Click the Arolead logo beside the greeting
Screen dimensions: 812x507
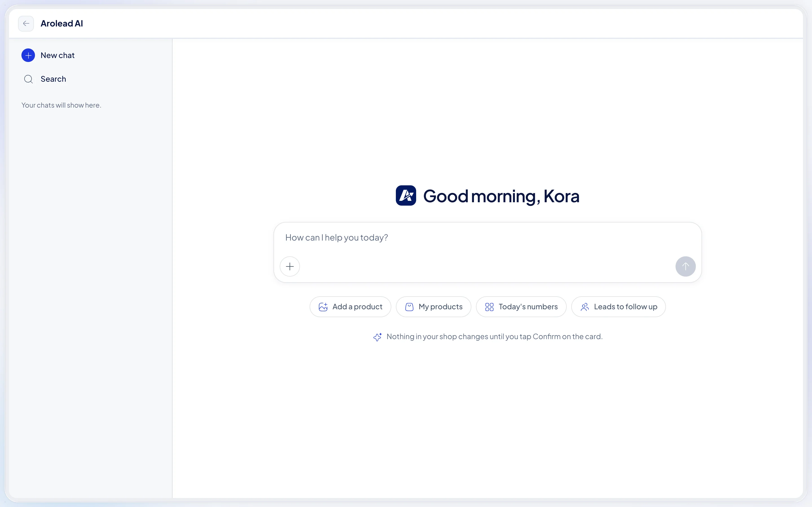(x=406, y=195)
